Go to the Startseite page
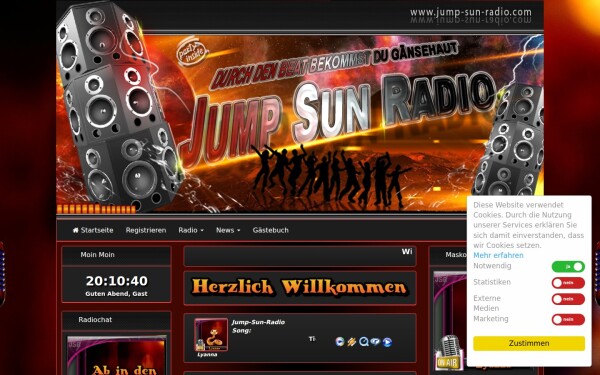The image size is (600, 375). (93, 230)
